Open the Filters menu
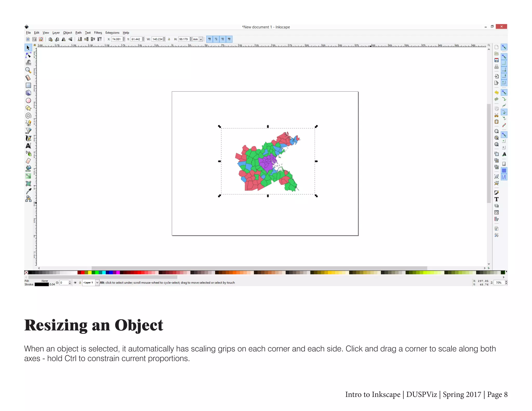The width and height of the screenshot is (532, 411). (x=98, y=33)
